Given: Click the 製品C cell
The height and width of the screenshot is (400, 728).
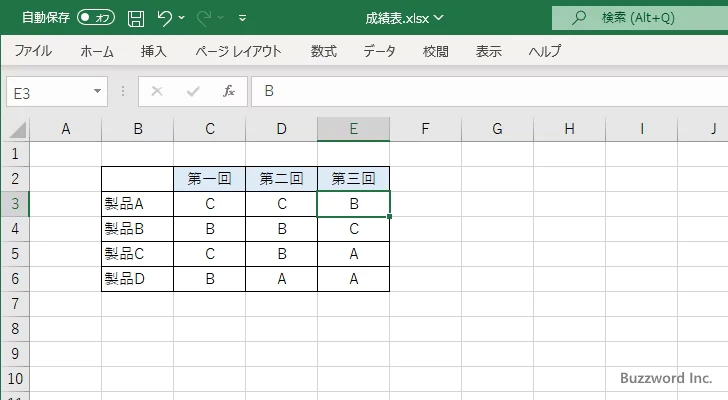Looking at the screenshot, I should click(137, 254).
